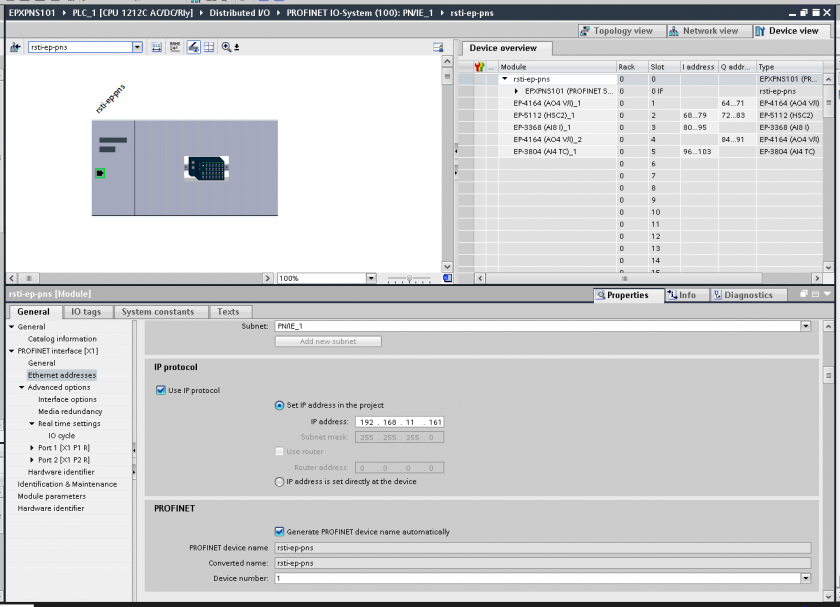The width and height of the screenshot is (840, 607).
Task: Select Media redundancy in the tree
Action: pos(70,411)
